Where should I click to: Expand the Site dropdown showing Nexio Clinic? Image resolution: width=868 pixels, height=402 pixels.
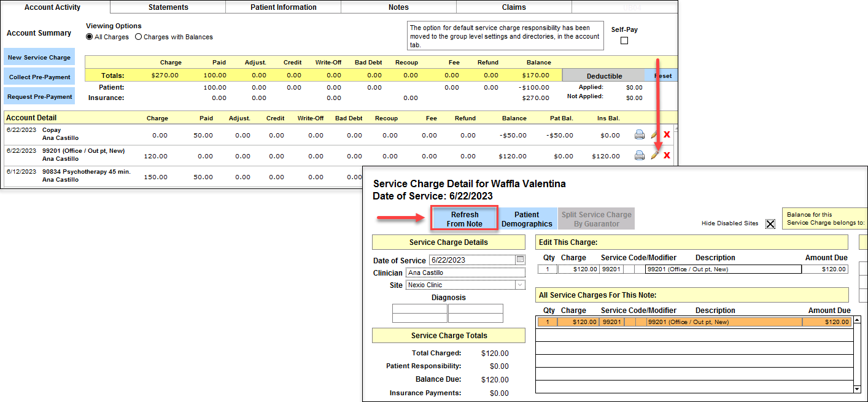pos(519,285)
